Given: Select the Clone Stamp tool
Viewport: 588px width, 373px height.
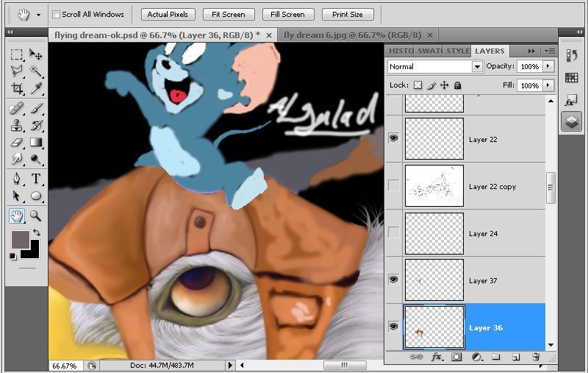Looking at the screenshot, I should pos(16,126).
